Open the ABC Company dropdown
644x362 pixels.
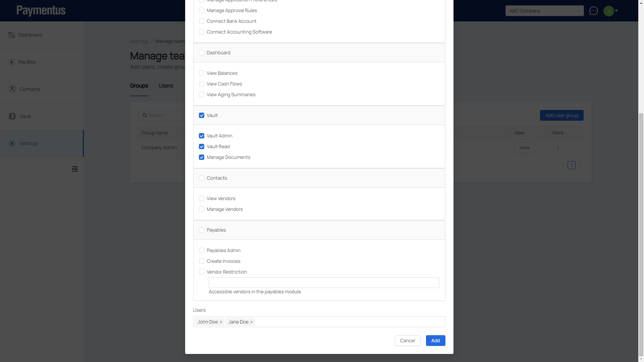(544, 11)
